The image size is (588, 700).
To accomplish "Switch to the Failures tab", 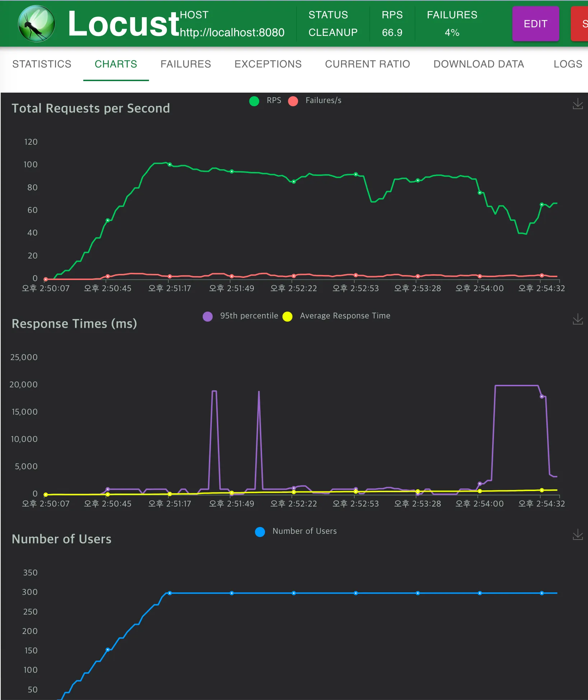I will [186, 64].
